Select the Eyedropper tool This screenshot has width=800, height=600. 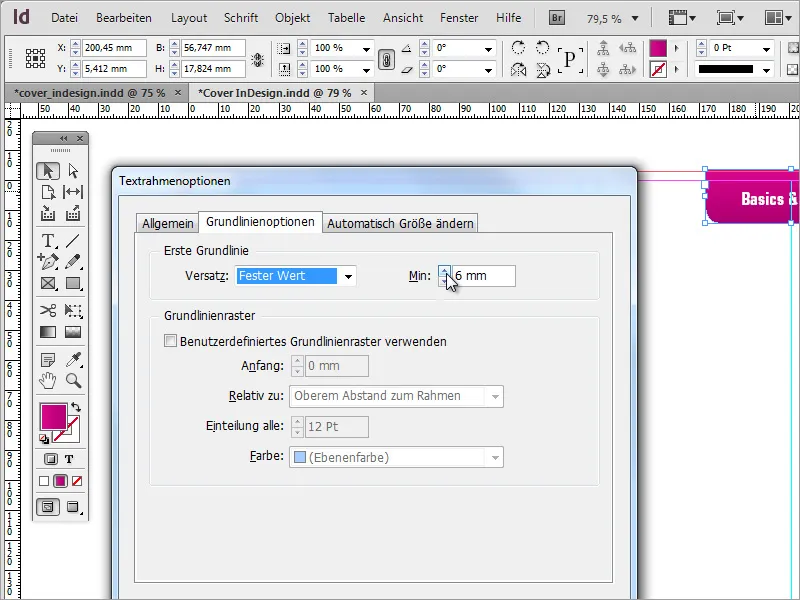[73, 360]
